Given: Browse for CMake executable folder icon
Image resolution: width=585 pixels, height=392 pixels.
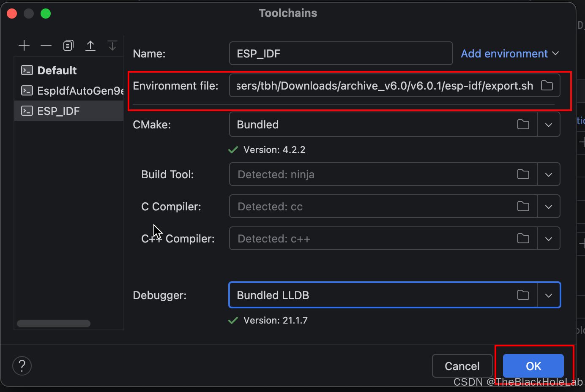Looking at the screenshot, I should point(523,124).
